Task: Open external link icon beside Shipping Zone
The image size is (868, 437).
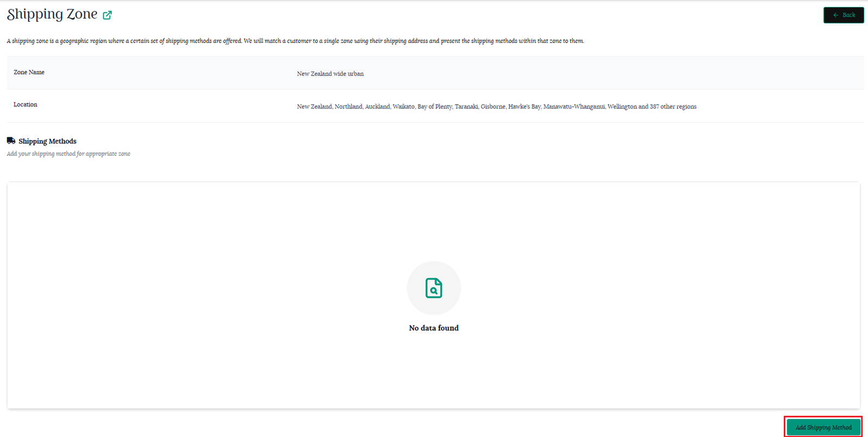Action: [107, 16]
